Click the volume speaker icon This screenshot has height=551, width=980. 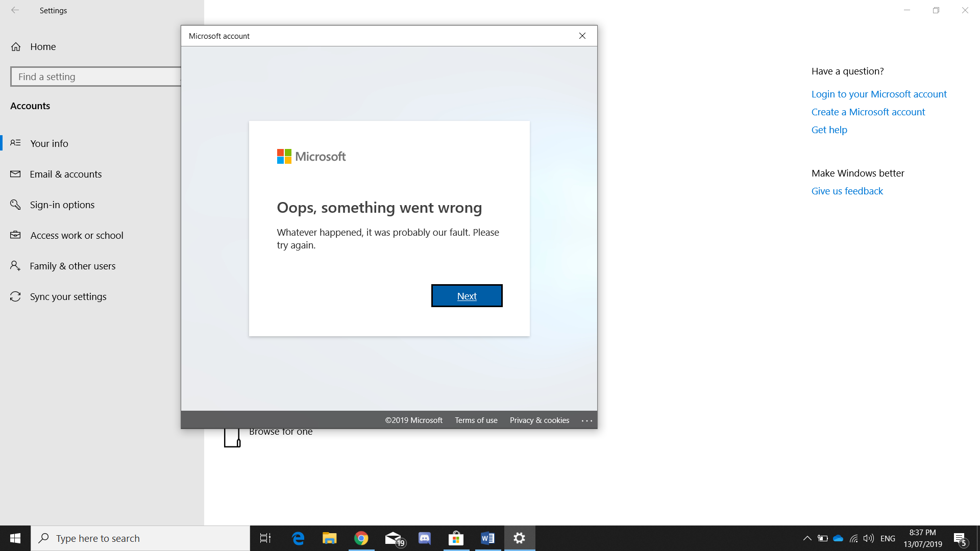(869, 538)
